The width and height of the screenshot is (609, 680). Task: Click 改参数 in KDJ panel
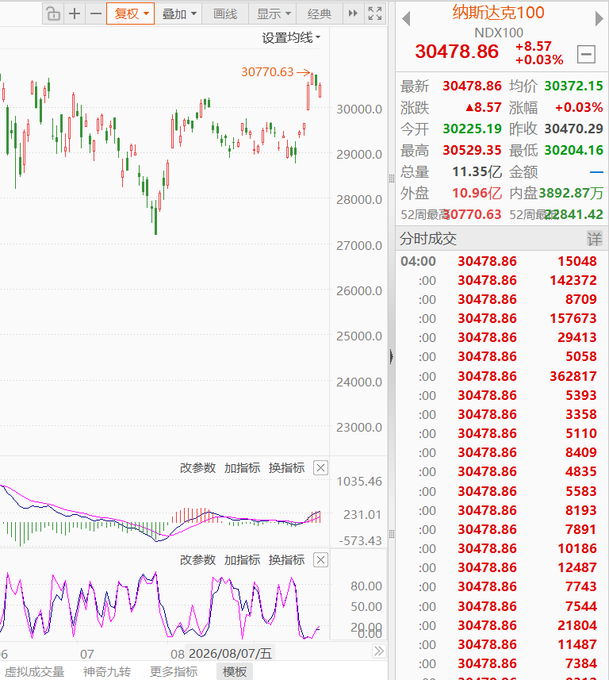pyautogui.click(x=198, y=560)
